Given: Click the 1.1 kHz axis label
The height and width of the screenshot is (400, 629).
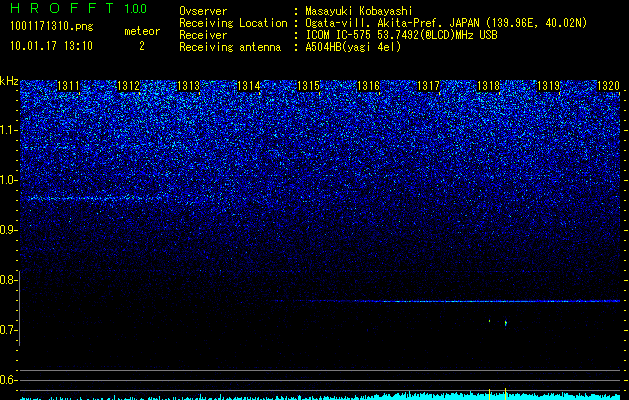Looking at the screenshot, I should coord(8,130).
